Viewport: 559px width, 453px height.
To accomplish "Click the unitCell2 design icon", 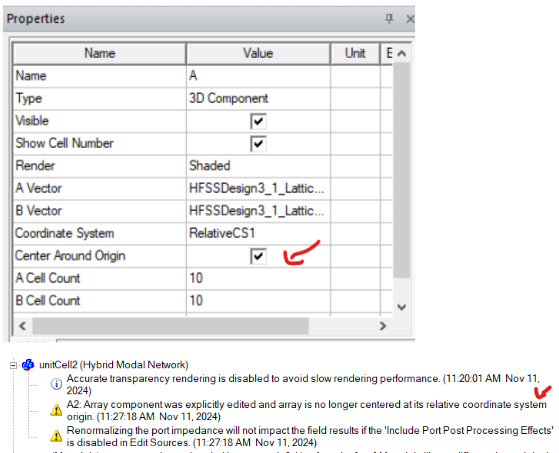I will point(28,365).
